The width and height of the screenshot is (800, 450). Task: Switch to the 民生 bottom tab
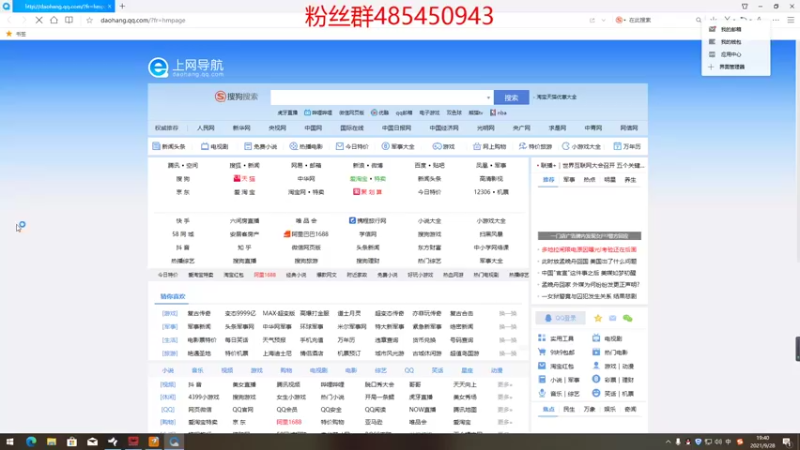[569, 409]
